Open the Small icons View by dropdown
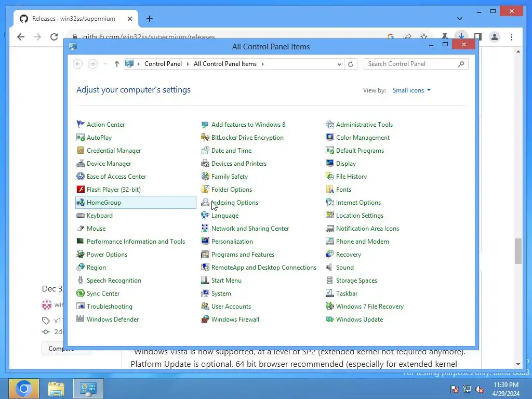Image resolution: width=532 pixels, height=399 pixels. pos(411,90)
